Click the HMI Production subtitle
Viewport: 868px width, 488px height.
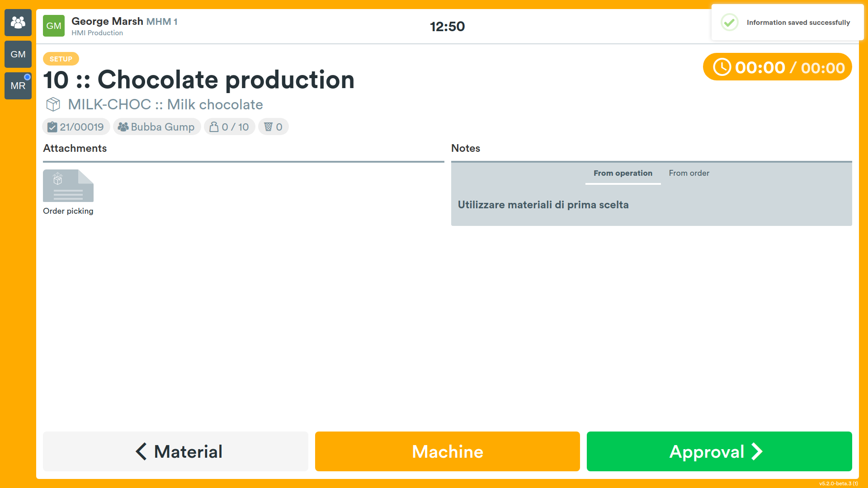coord(97,33)
